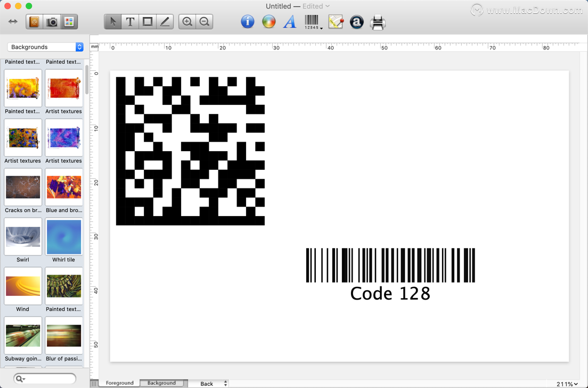
Task: Open the Backgrounds category dropdown
Action: pos(45,47)
